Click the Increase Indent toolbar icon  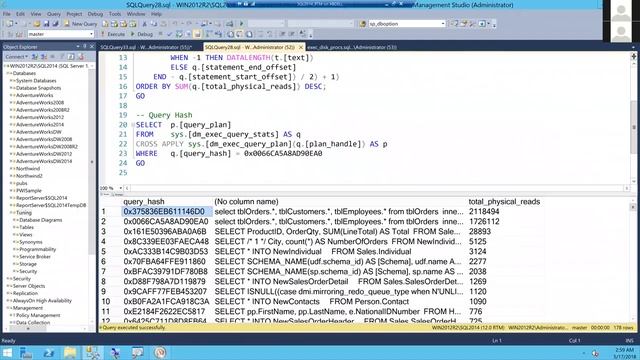coord(291,34)
